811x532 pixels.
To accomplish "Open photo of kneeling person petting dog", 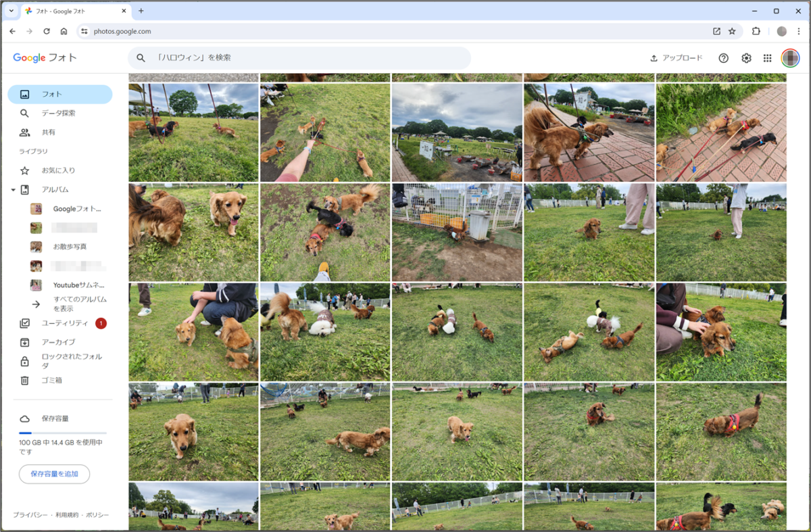I will pos(193,332).
